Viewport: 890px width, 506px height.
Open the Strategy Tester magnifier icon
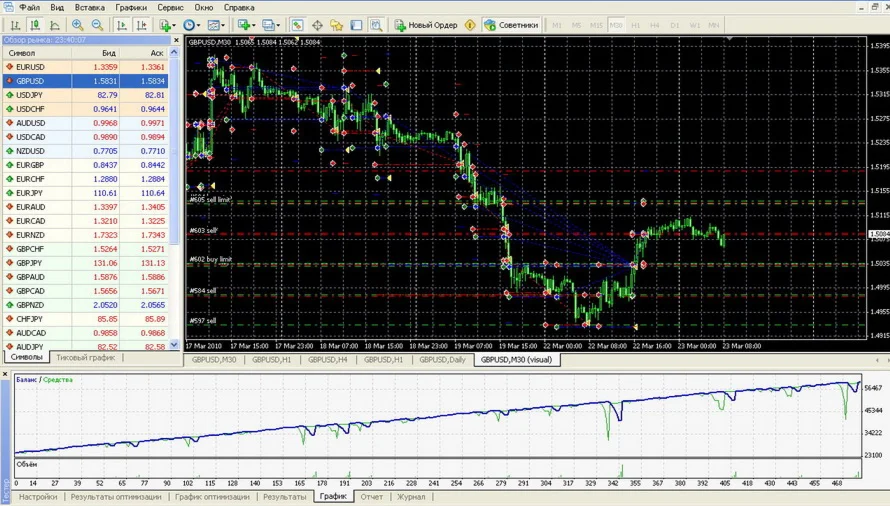click(377, 25)
